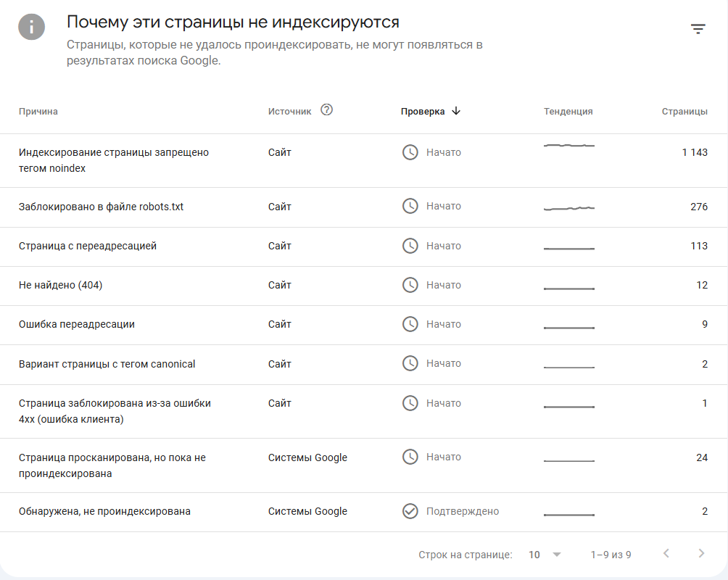
Task: Sort by the Проверка column header
Action: click(x=423, y=112)
